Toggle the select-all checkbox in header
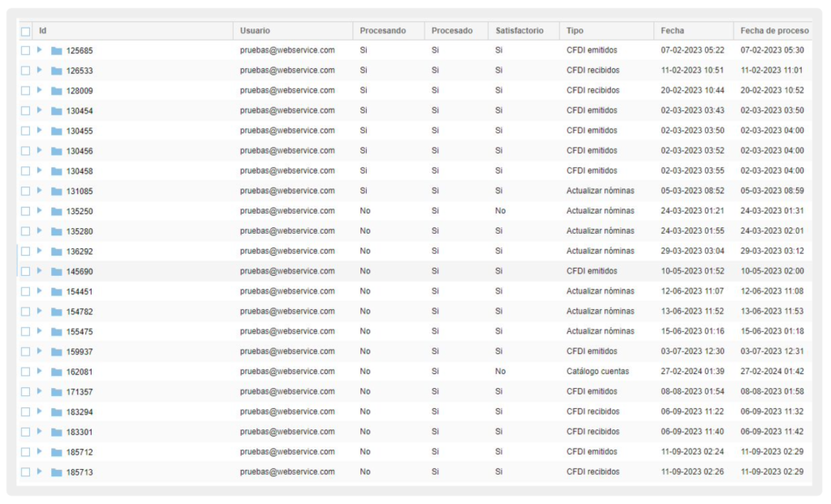Screen dimensions: 831x504 26,31
